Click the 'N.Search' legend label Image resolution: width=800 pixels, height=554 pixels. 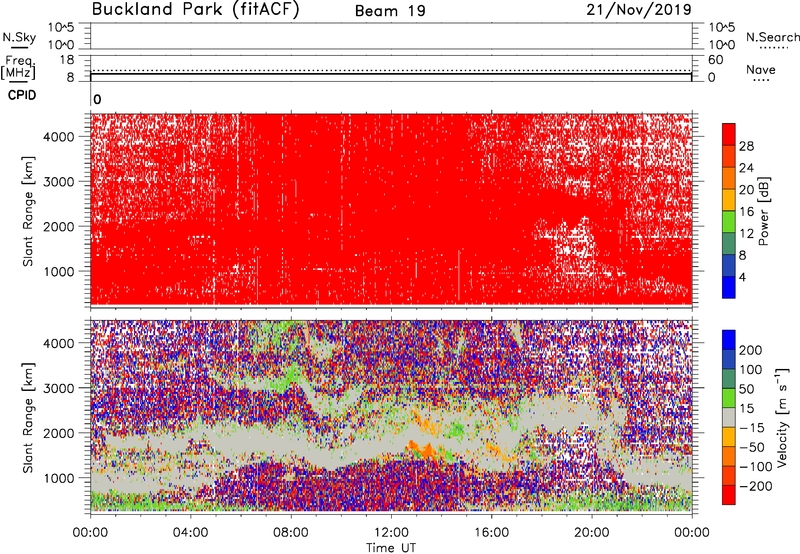tap(772, 37)
